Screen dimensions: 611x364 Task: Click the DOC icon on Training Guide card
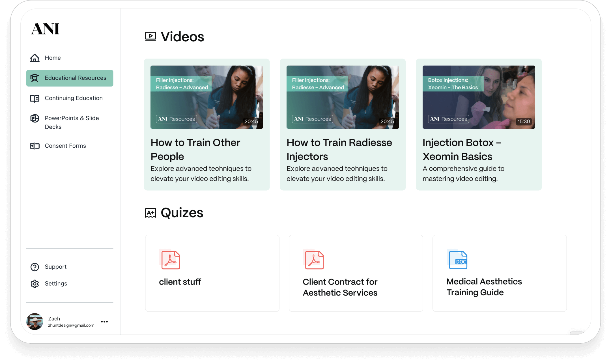point(458,260)
